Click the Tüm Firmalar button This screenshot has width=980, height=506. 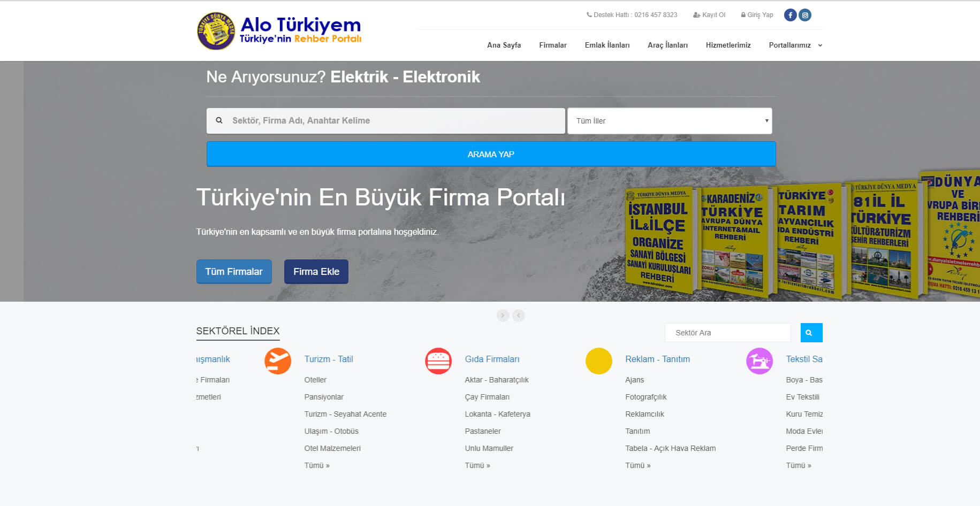point(234,272)
